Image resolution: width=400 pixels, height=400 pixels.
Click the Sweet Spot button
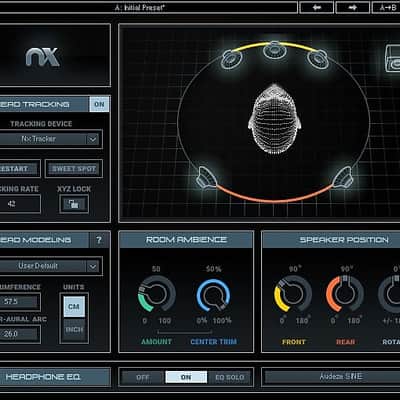click(x=74, y=169)
